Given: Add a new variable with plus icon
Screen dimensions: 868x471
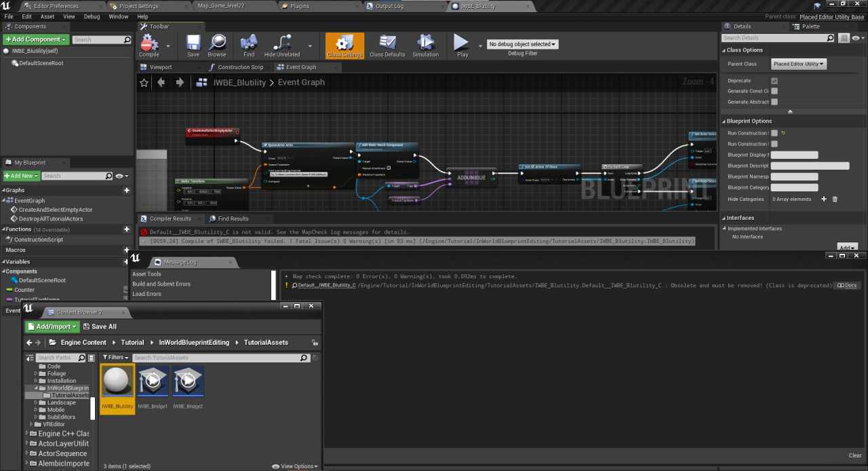Looking at the screenshot, I should (127, 261).
